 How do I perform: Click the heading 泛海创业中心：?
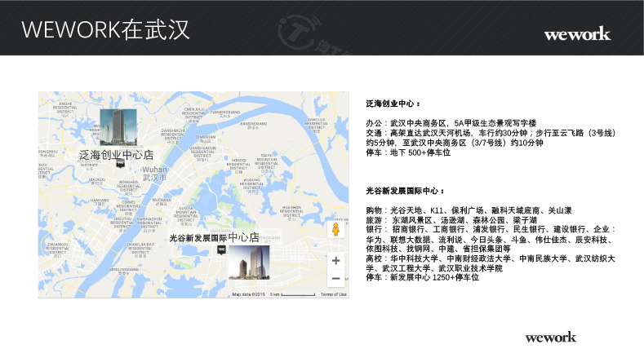coord(393,104)
